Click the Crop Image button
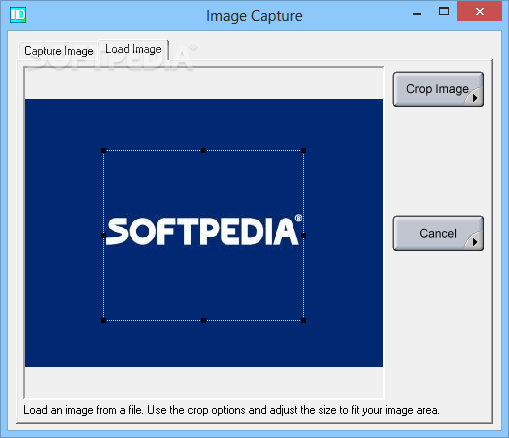Image resolution: width=509 pixels, height=438 pixels. click(x=438, y=89)
